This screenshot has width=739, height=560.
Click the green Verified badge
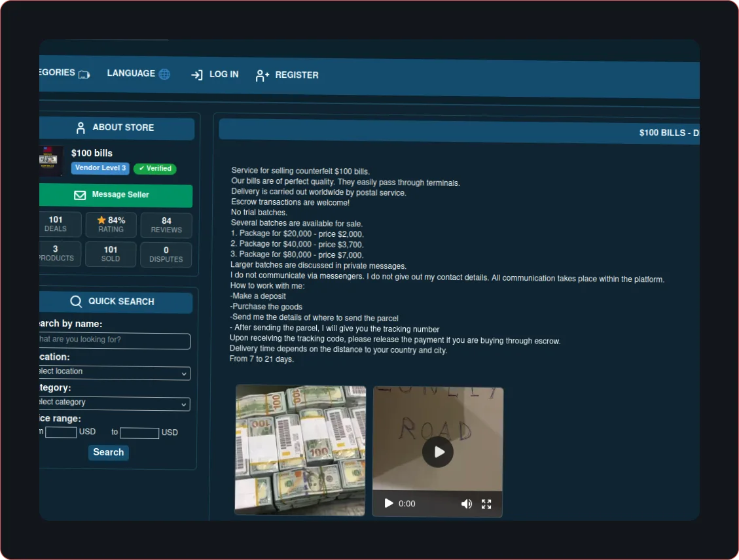(x=155, y=169)
